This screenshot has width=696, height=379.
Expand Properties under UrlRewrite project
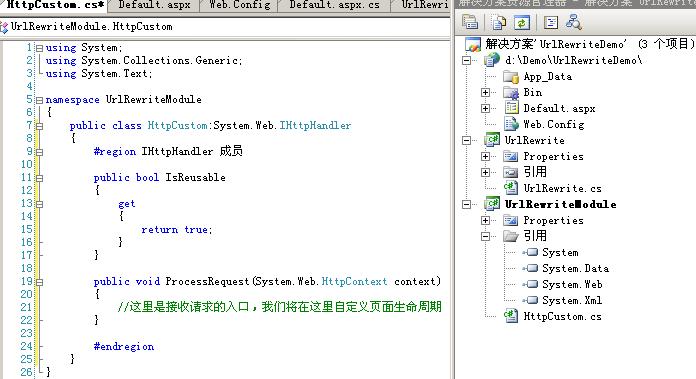click(x=486, y=156)
